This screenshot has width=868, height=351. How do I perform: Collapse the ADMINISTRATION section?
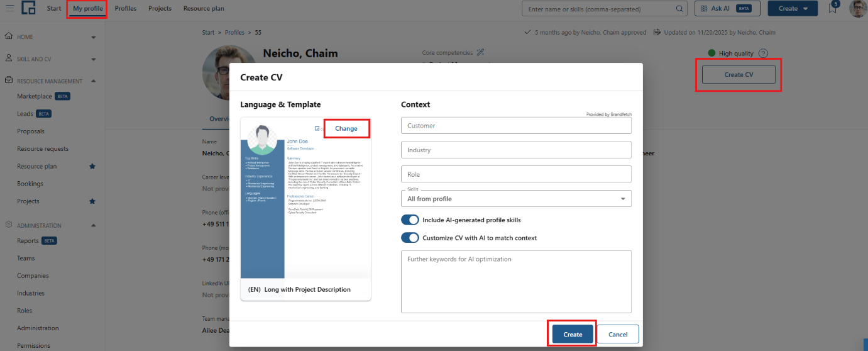point(94,225)
